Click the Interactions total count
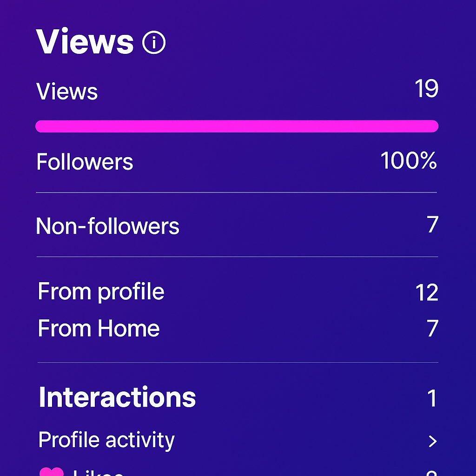This screenshot has width=476, height=476. 432,398
